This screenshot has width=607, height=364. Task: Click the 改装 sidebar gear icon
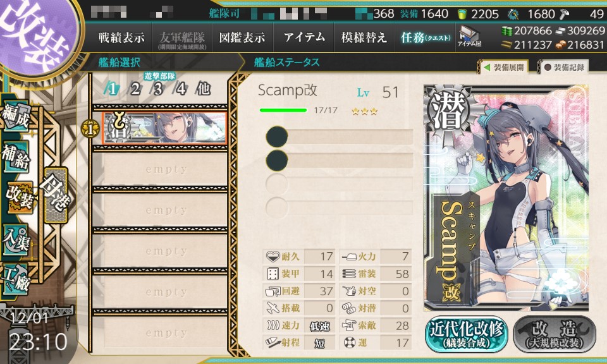pyautogui.click(x=20, y=198)
